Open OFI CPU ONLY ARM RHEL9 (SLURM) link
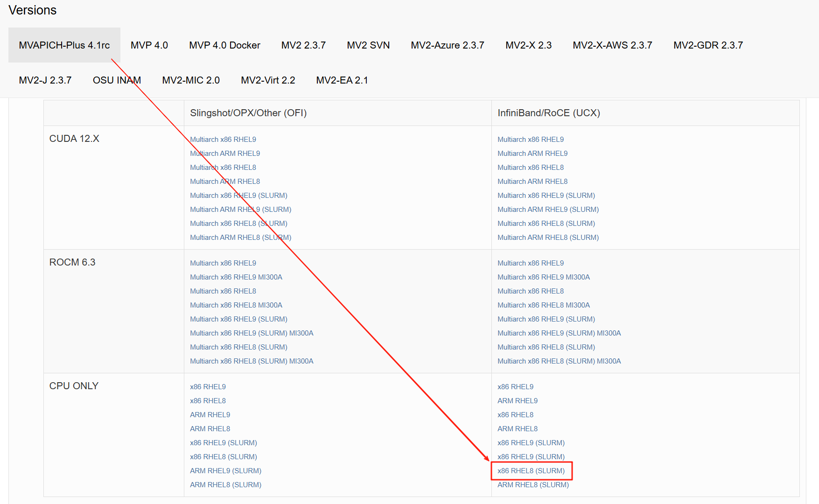 tap(225, 471)
